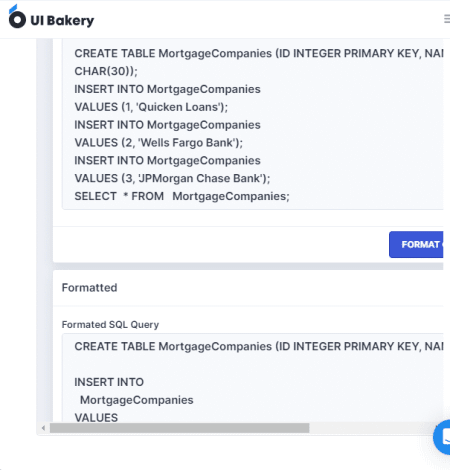Click the left arrow of horizontal scrollbar
Screen dimensions: 450x470
click(43, 428)
